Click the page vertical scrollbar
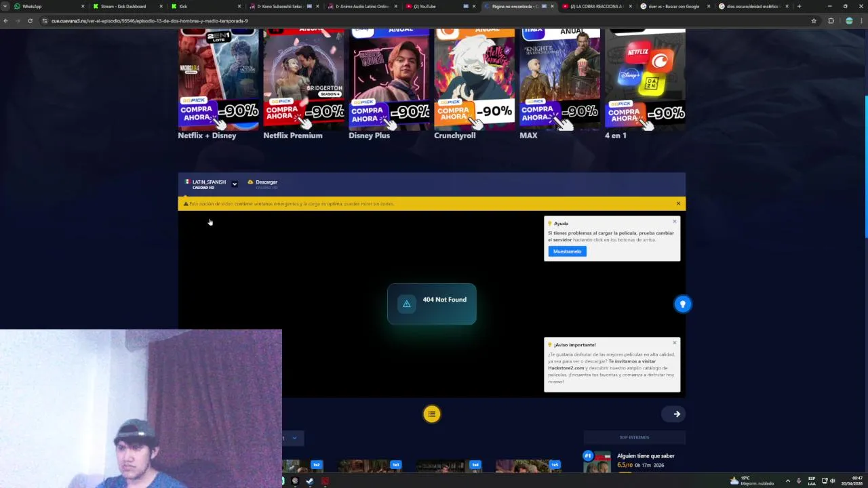This screenshot has height=488, width=868. (x=865, y=167)
